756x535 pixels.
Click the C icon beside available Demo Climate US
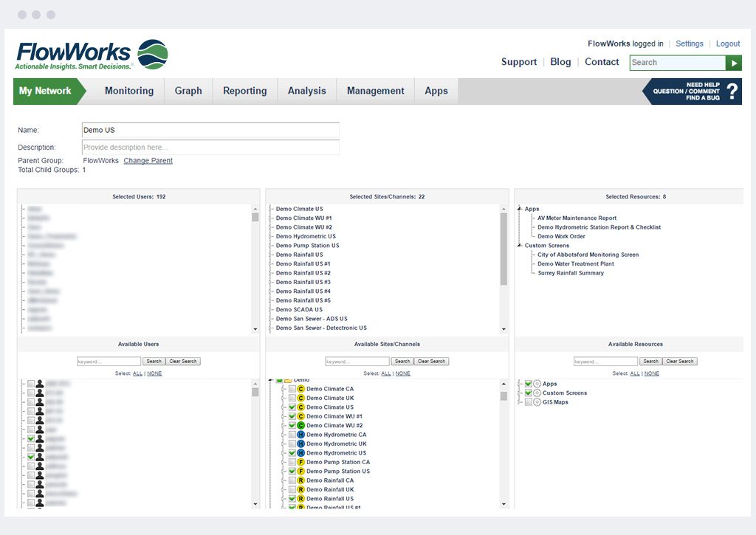click(x=301, y=407)
